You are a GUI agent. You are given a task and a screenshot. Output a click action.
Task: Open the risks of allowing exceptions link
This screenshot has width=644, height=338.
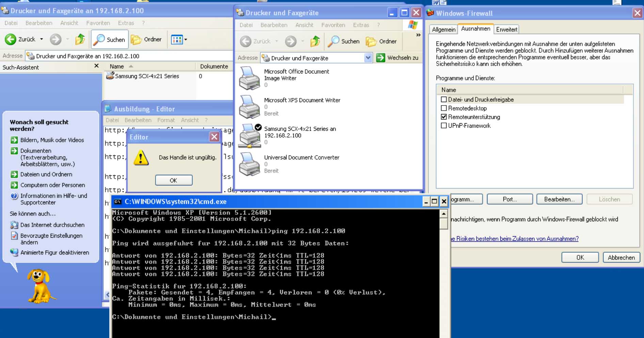[515, 239]
